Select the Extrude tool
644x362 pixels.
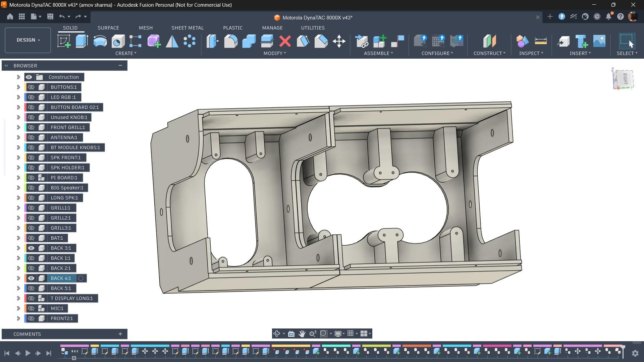tap(82, 41)
